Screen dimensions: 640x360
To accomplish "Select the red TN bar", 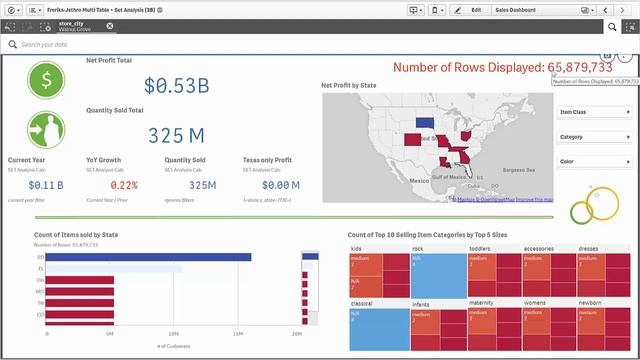I will coord(80,303).
